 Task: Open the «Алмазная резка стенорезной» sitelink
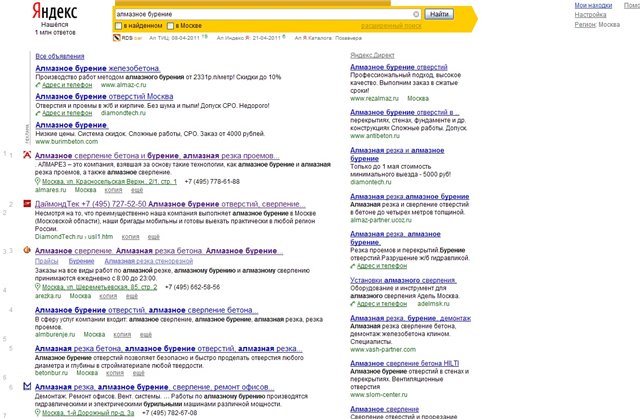tap(149, 261)
